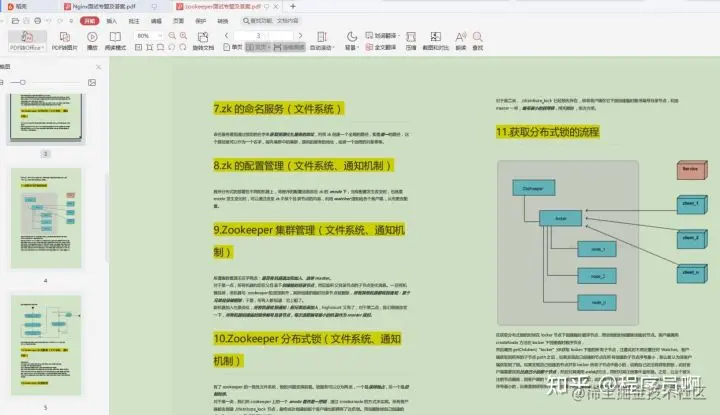Toggle 连续阅读 continuous reading
The image size is (720, 415).
click(x=289, y=47)
